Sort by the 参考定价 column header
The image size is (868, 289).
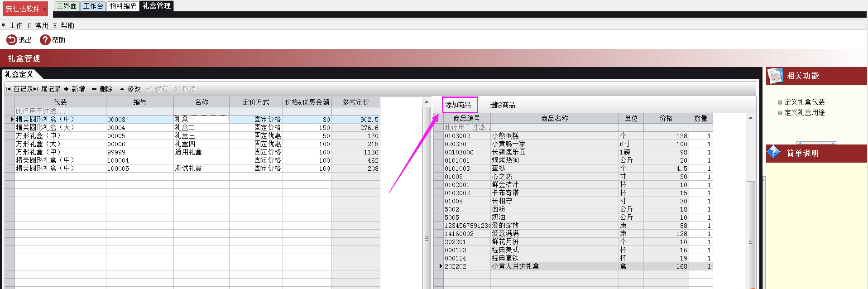356,102
